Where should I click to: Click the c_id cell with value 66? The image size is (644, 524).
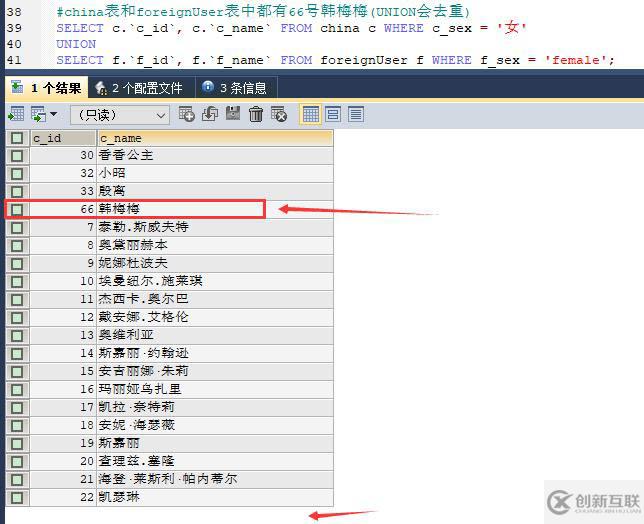[x=63, y=209]
